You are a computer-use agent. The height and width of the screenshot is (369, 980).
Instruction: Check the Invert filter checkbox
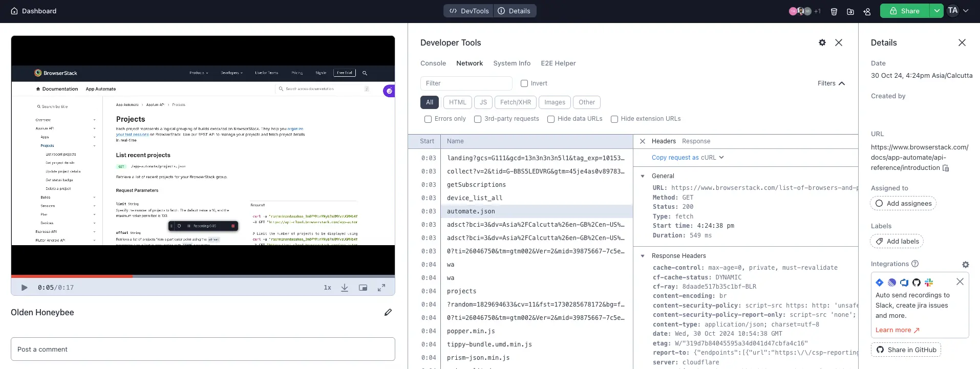tap(524, 83)
